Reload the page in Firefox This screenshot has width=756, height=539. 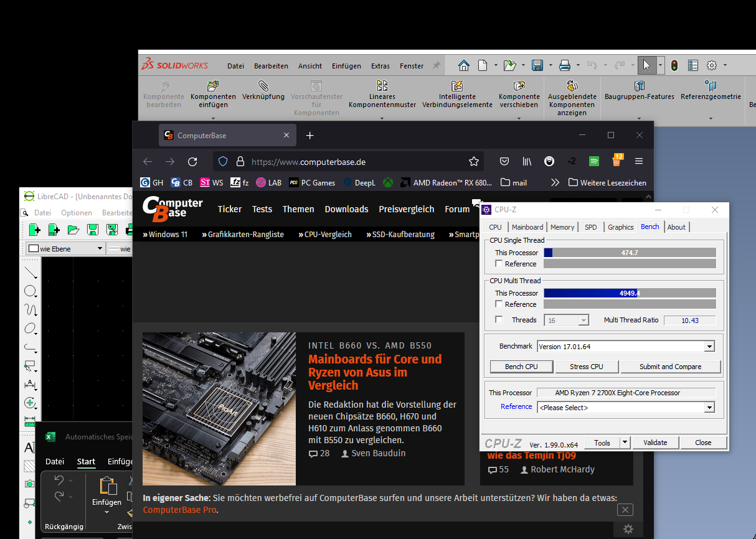(192, 162)
